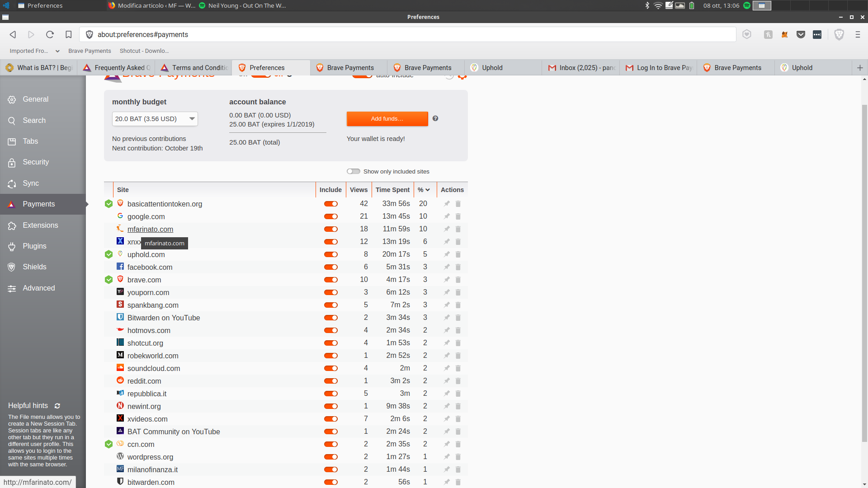The width and height of the screenshot is (868, 488).
Task: Bookmark this page using the bookmark icon
Action: (x=68, y=34)
